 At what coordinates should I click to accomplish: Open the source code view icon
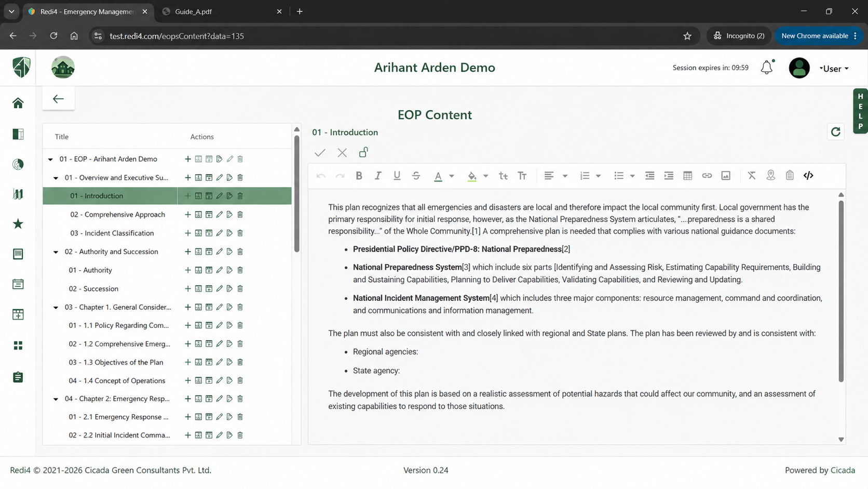pyautogui.click(x=808, y=176)
